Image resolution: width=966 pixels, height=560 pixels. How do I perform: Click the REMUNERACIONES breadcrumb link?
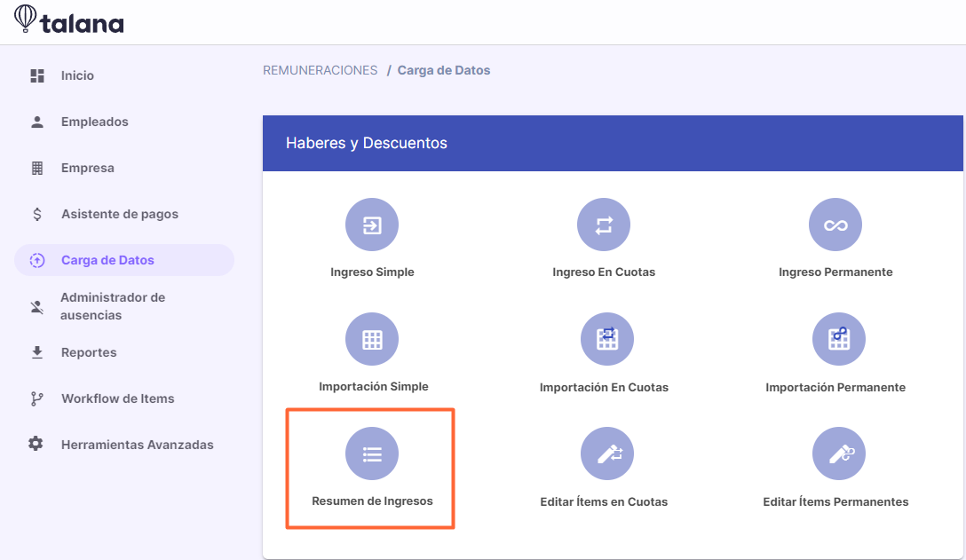click(x=321, y=70)
